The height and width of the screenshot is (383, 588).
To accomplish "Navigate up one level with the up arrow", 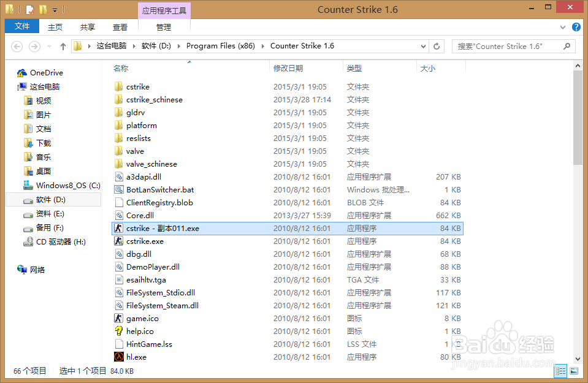I will click(63, 45).
